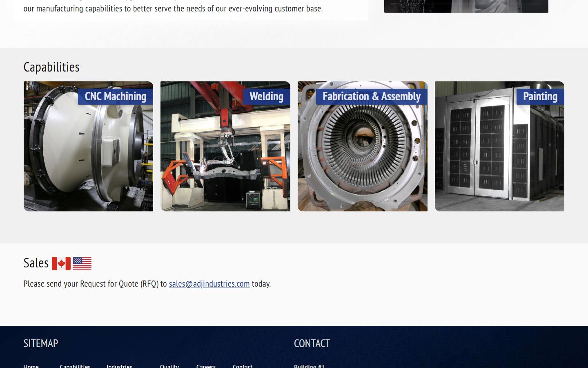The height and width of the screenshot is (368, 588).
Task: Click the robotic Welding photo
Action: click(x=225, y=164)
